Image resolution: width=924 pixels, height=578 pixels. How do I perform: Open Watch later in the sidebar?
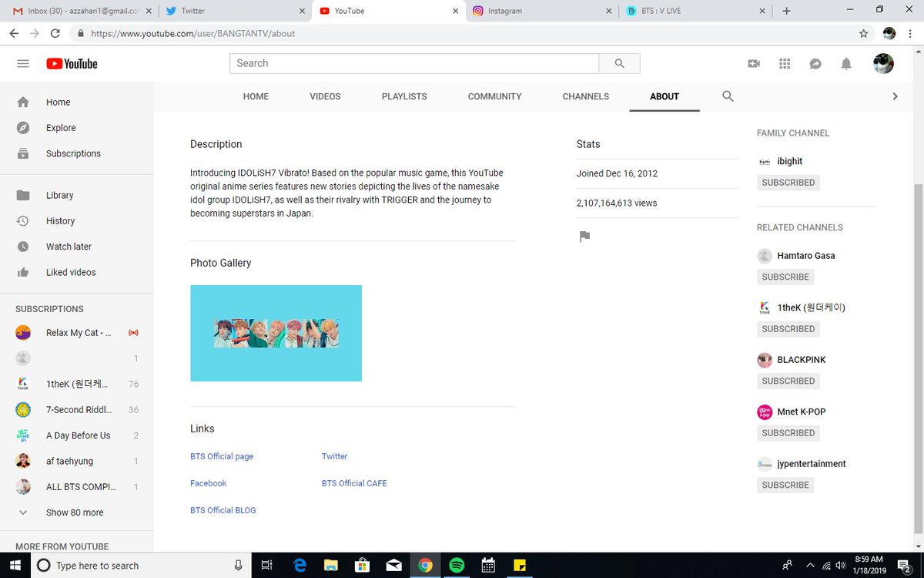click(77, 247)
